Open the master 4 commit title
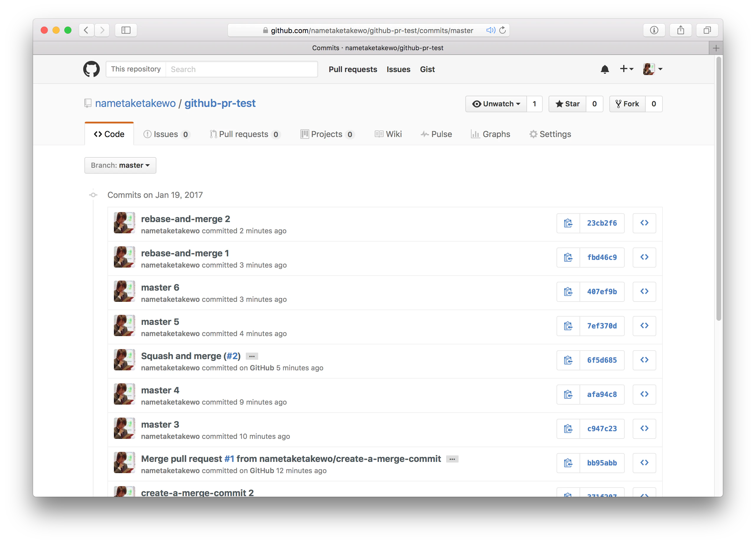 [160, 390]
